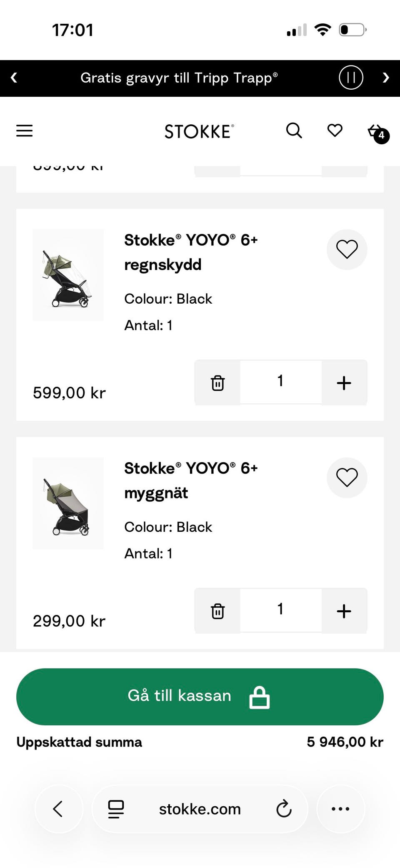Favorite the YOYO 6+ regnskydd item
The width and height of the screenshot is (400, 868).
coord(347,249)
